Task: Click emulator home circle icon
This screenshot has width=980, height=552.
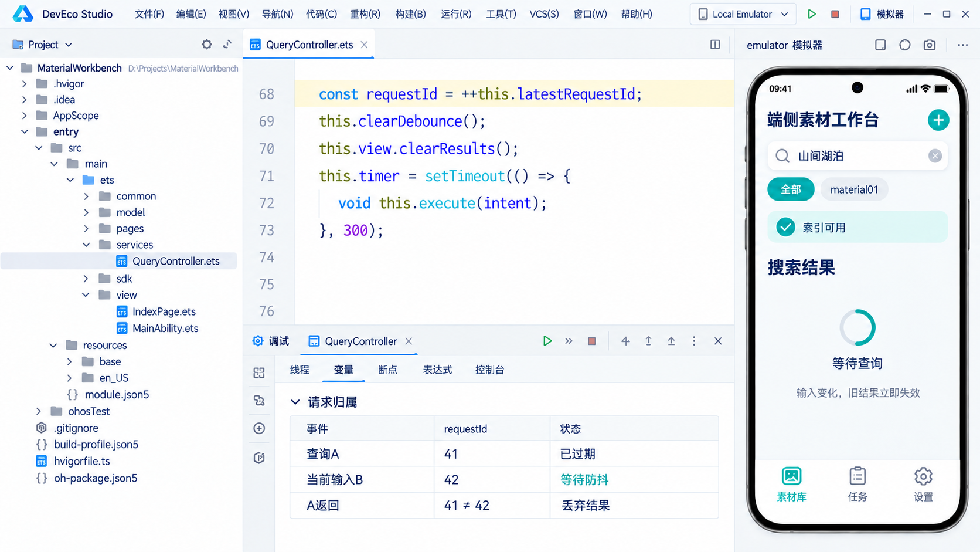Action: pos(905,45)
